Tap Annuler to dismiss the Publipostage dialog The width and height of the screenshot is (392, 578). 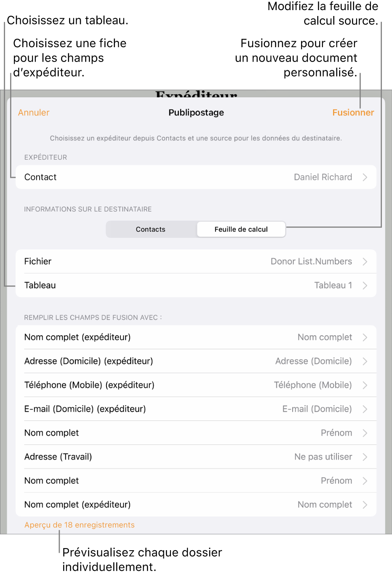click(x=33, y=112)
